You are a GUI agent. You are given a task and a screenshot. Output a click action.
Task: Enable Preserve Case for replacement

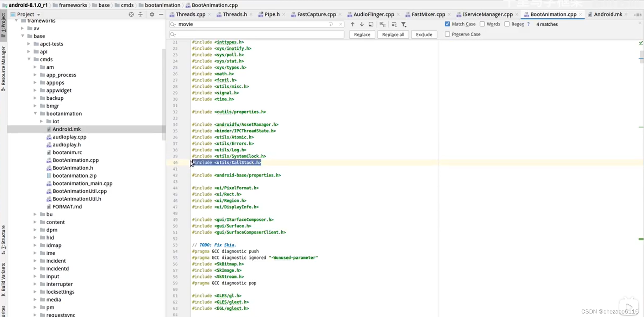(x=447, y=34)
